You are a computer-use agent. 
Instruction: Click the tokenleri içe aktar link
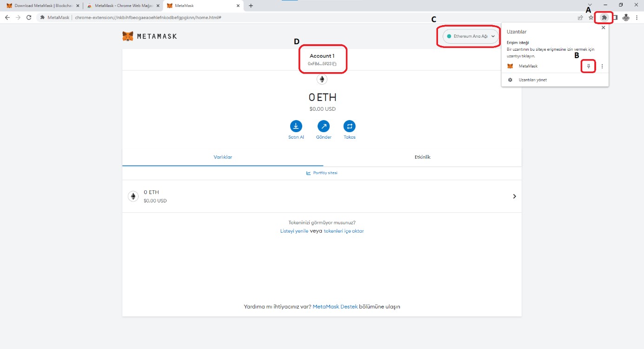tap(344, 231)
